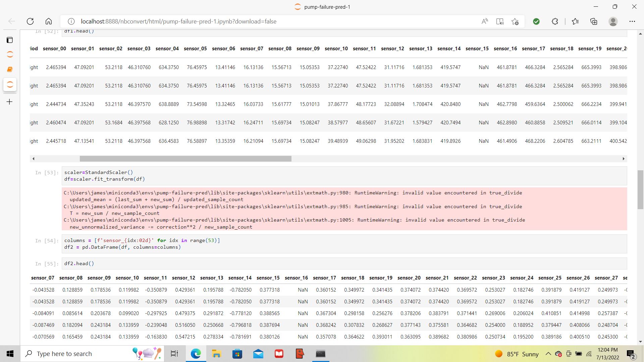Open Read Aloud in address bar
Image resolution: width=644 pixels, height=362 pixels.
point(484,21)
